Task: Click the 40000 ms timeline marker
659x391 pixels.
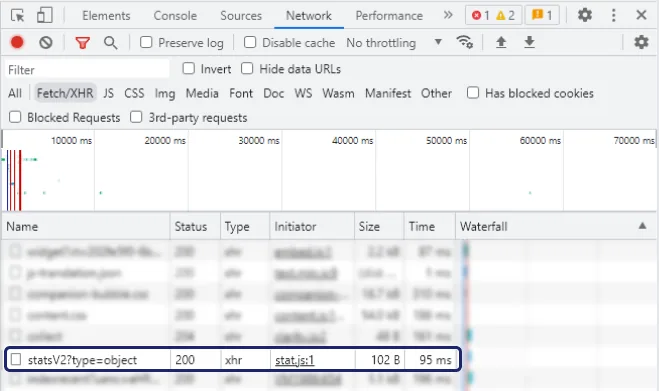Action: [353, 140]
